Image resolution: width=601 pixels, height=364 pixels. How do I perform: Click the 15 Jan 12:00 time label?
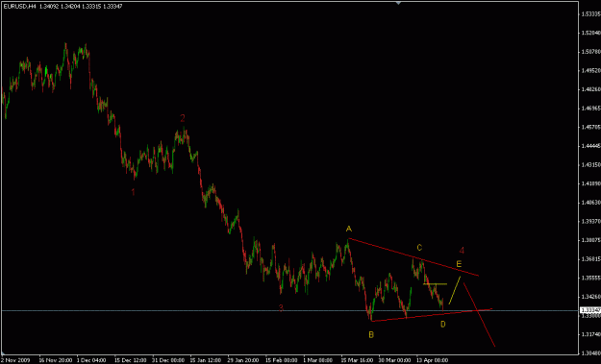206,360
